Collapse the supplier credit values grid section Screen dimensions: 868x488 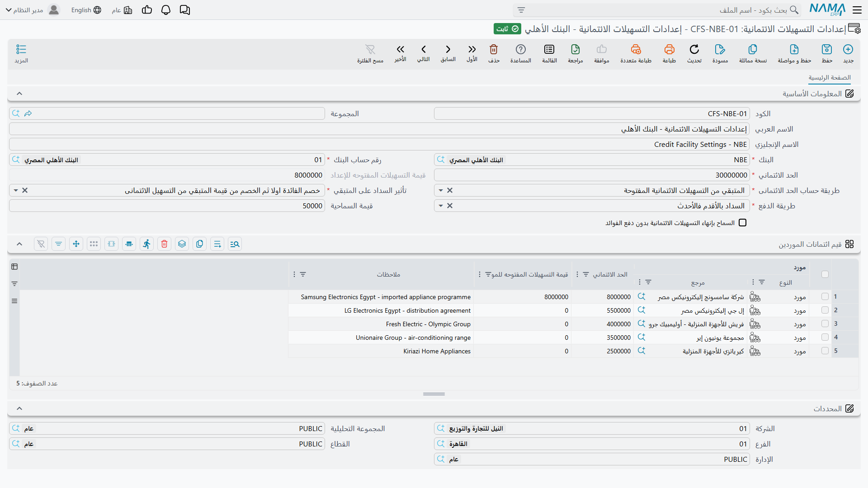coord(19,244)
